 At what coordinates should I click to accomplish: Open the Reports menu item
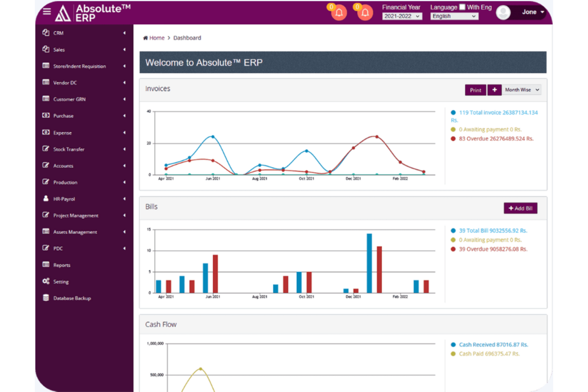pyautogui.click(x=62, y=265)
